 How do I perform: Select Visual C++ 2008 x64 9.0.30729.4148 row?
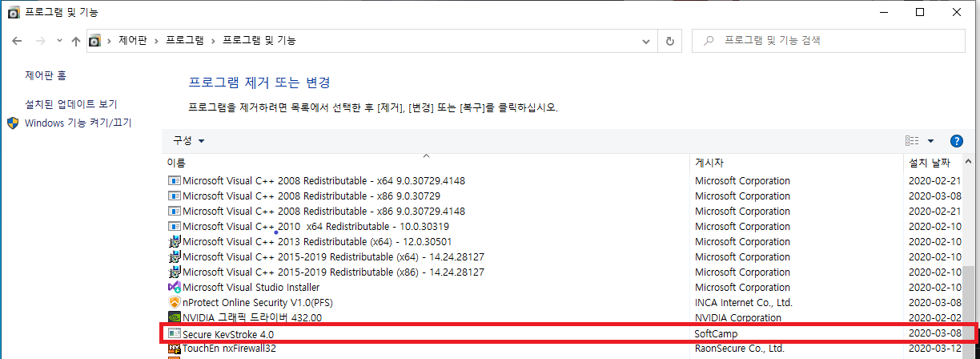point(564,180)
